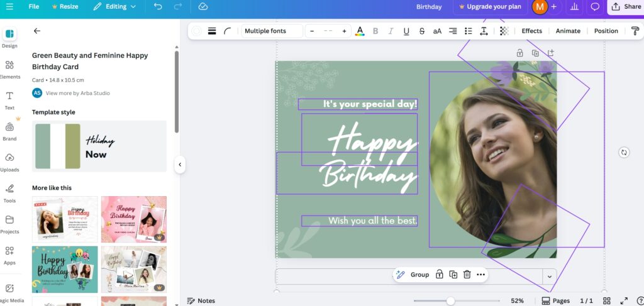Apply strikethrough to text
This screenshot has height=306, width=644.
(421, 31)
